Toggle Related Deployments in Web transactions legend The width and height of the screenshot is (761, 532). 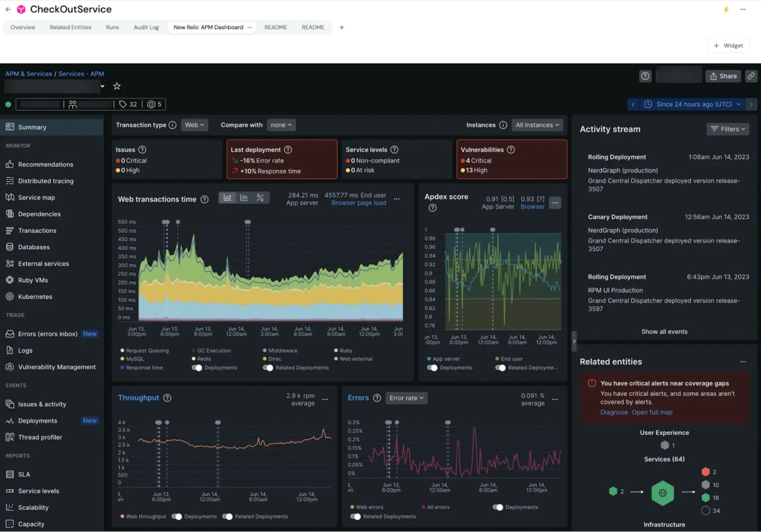click(x=268, y=368)
